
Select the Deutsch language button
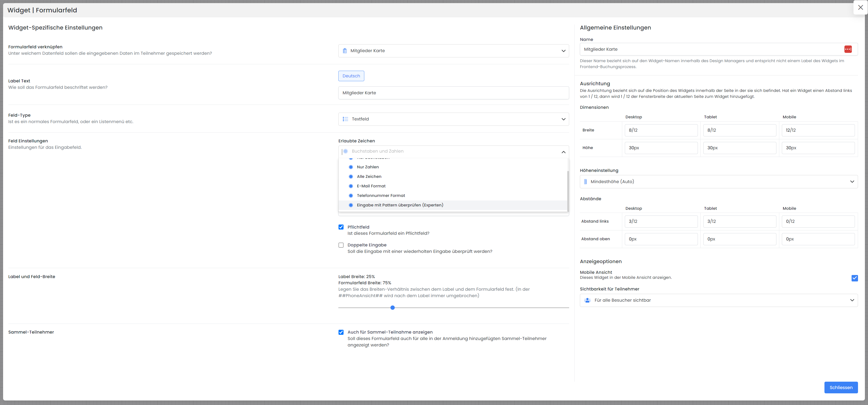(x=351, y=76)
